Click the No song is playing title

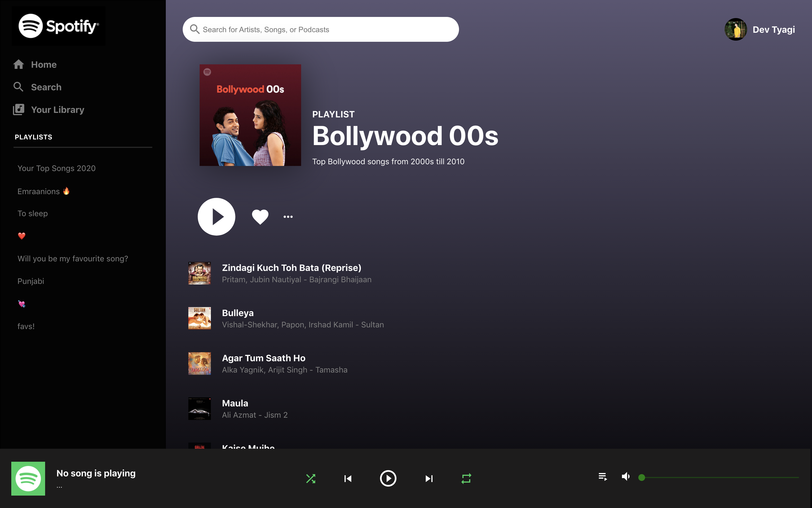[x=96, y=473]
